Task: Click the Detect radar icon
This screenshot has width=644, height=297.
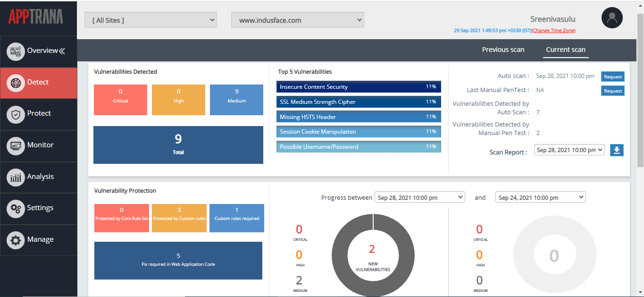Action: click(x=16, y=83)
